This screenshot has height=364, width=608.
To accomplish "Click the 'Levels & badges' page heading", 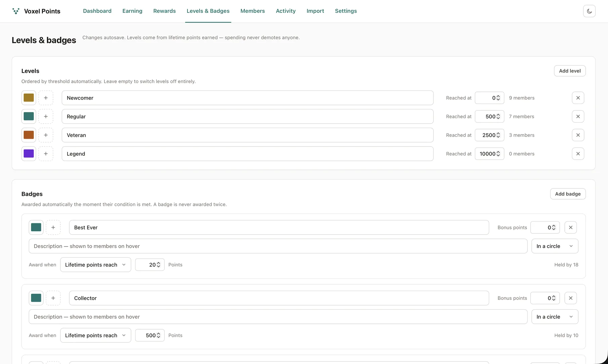I will (44, 40).
